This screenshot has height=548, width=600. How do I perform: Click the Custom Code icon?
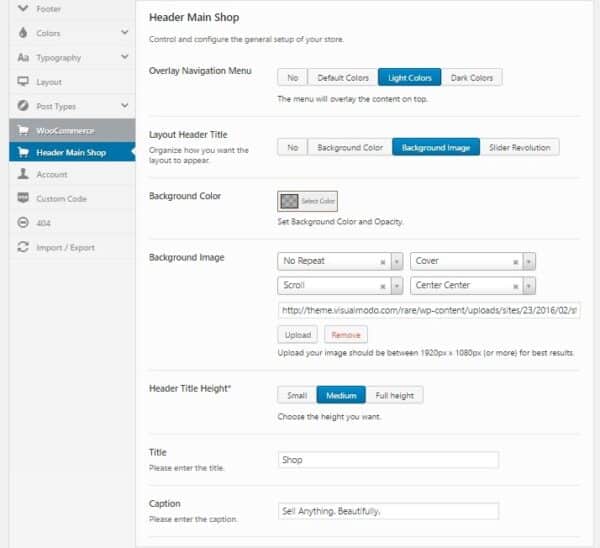pyautogui.click(x=23, y=198)
